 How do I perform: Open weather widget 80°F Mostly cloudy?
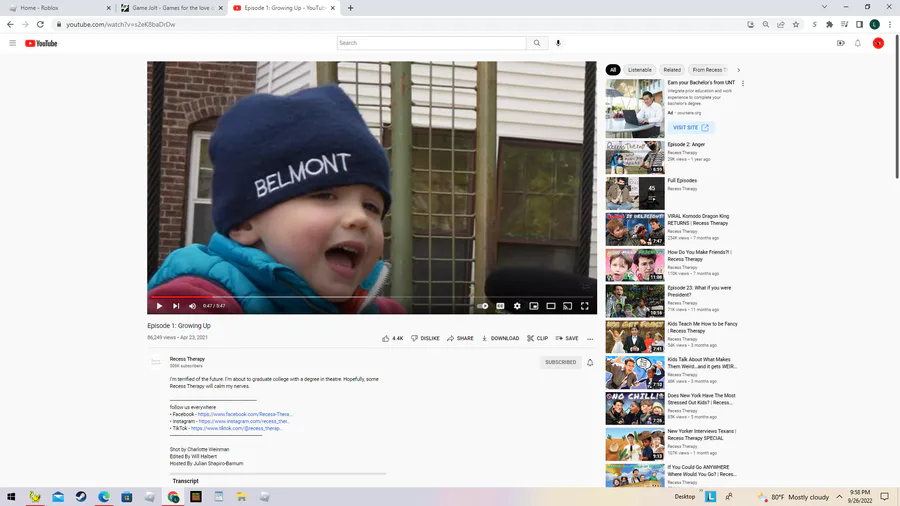tap(793, 497)
